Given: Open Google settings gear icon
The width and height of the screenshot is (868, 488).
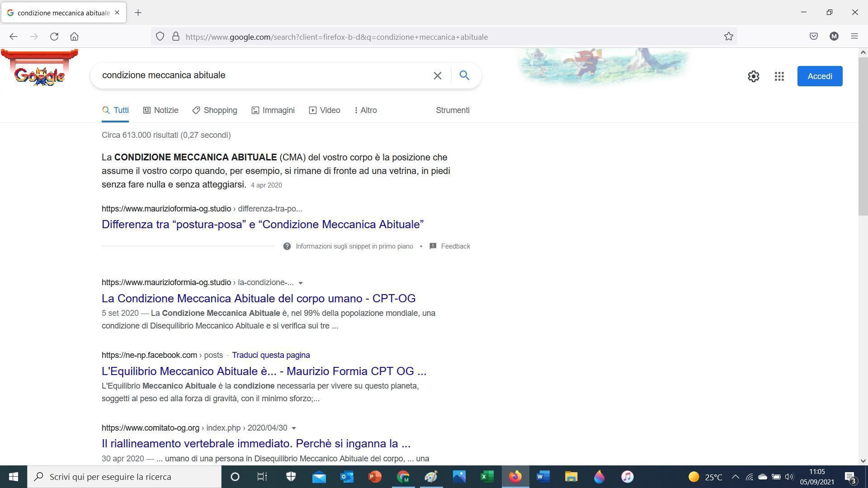Looking at the screenshot, I should coord(753,76).
